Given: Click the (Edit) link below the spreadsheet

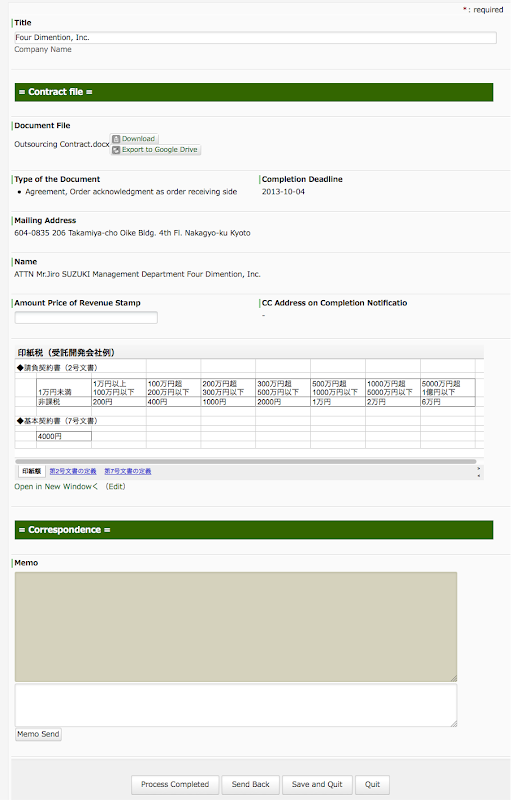Looking at the screenshot, I should click(x=115, y=487).
